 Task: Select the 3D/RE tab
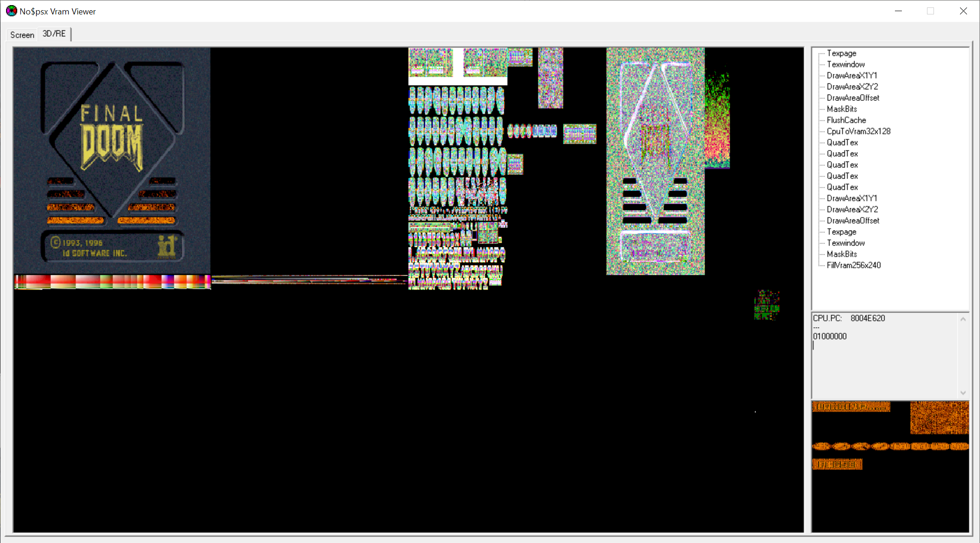click(x=54, y=34)
